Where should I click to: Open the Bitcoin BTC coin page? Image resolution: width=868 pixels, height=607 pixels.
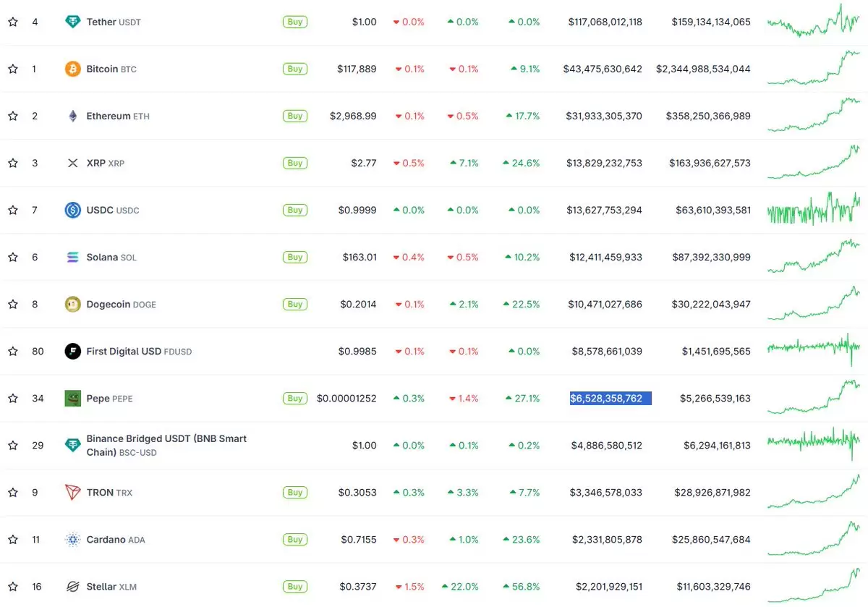[x=111, y=69]
